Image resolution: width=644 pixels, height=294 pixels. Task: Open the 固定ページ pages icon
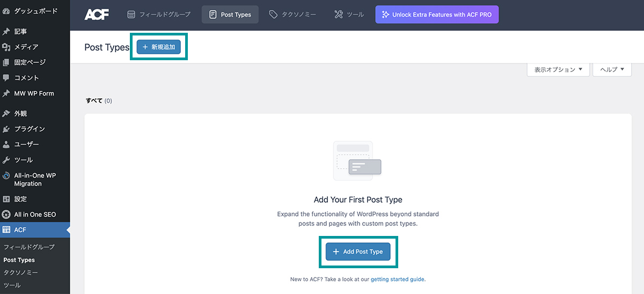[6, 62]
